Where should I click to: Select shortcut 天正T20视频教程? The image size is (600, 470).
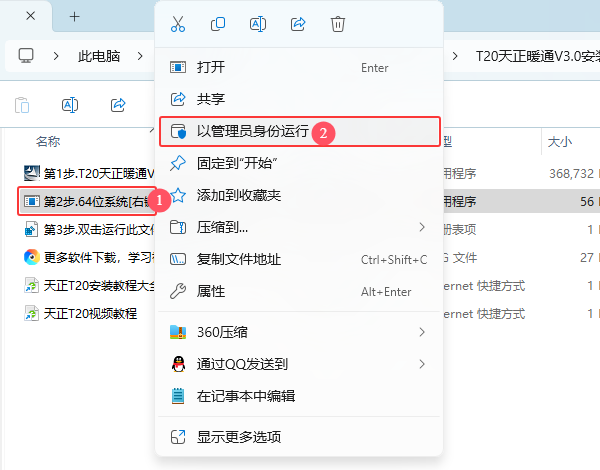point(90,313)
